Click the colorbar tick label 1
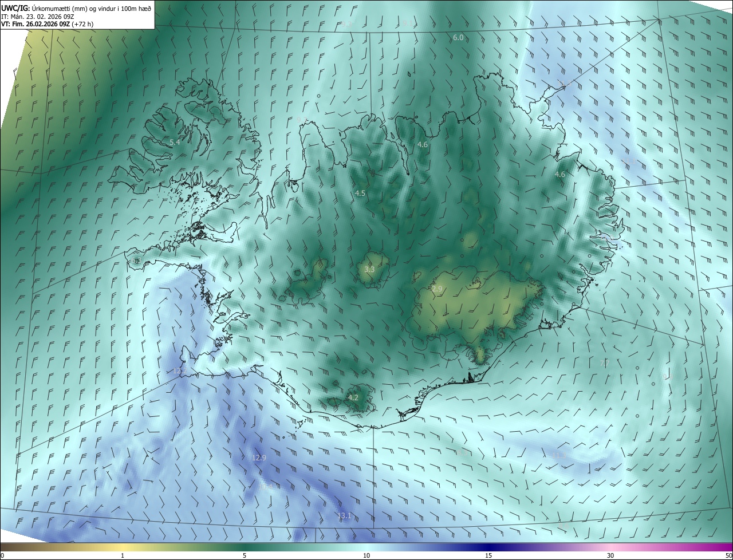 pyautogui.click(x=123, y=555)
